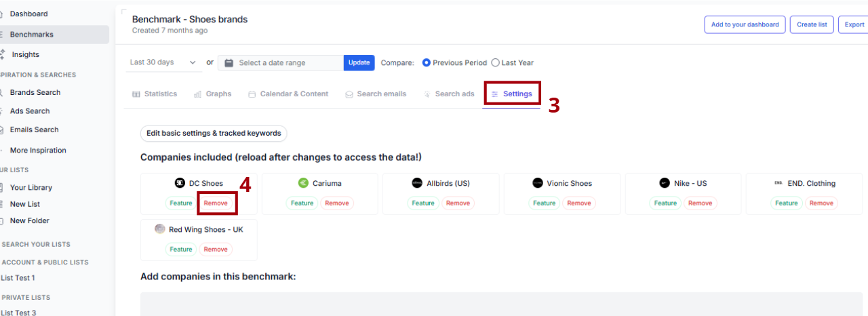The image size is (868, 316).
Task: Open Brands Search in sidebar
Action: click(x=35, y=92)
